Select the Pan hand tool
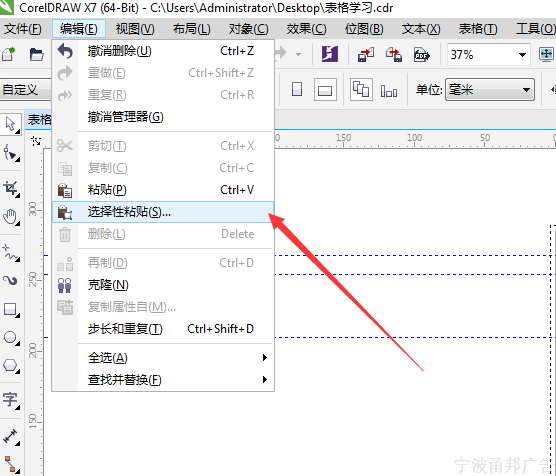Screen dimensions: 556x476 [x=11, y=217]
